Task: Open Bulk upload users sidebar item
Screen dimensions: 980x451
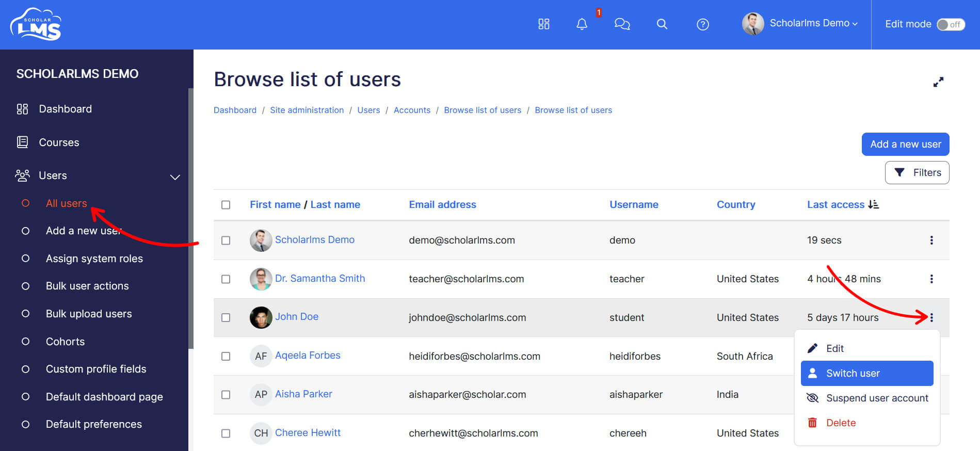Action: 89,314
